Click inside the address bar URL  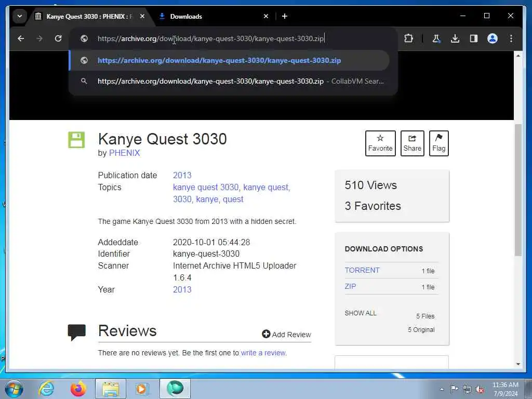tap(210, 38)
